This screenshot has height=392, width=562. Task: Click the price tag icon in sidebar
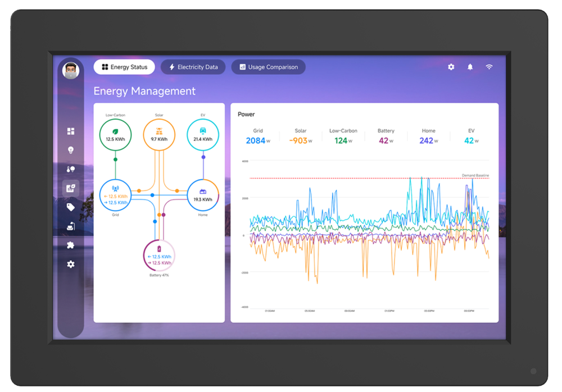coord(71,207)
